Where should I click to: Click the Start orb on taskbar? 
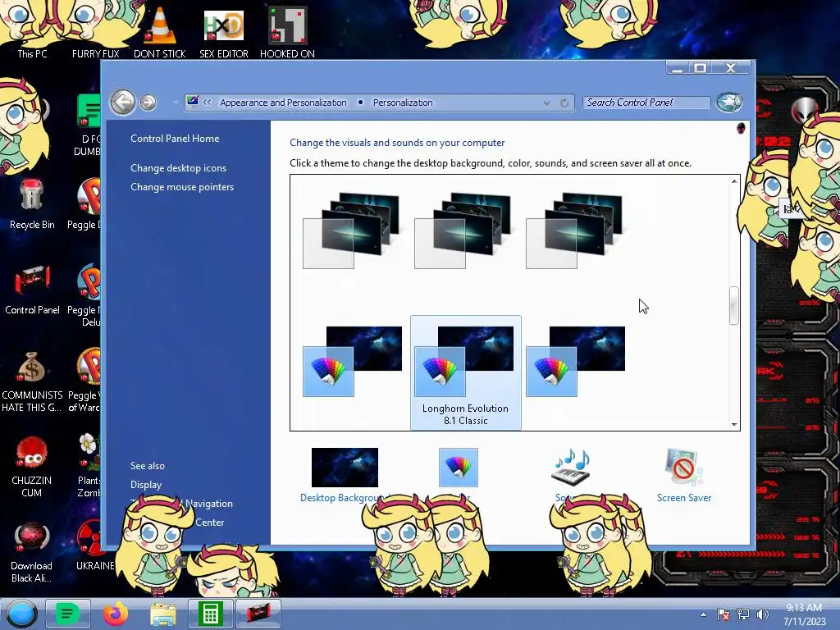(22, 614)
